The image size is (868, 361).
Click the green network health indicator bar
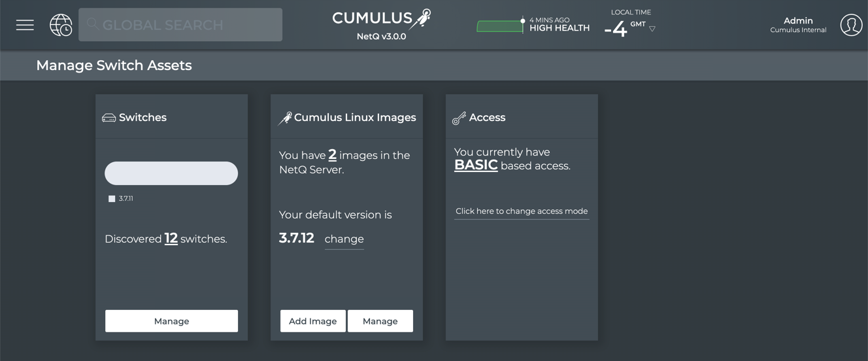click(x=499, y=27)
